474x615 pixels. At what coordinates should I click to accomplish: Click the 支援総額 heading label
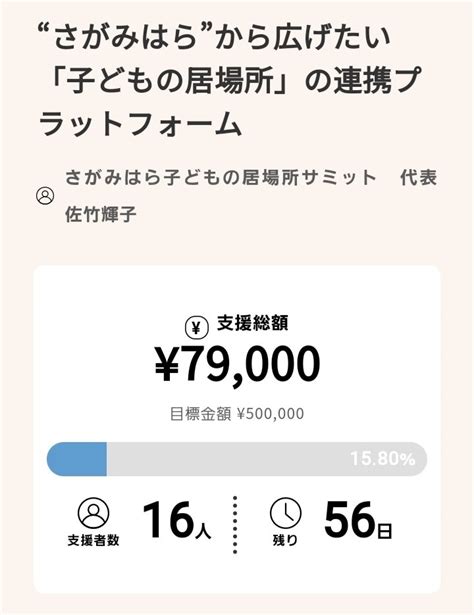(x=253, y=324)
